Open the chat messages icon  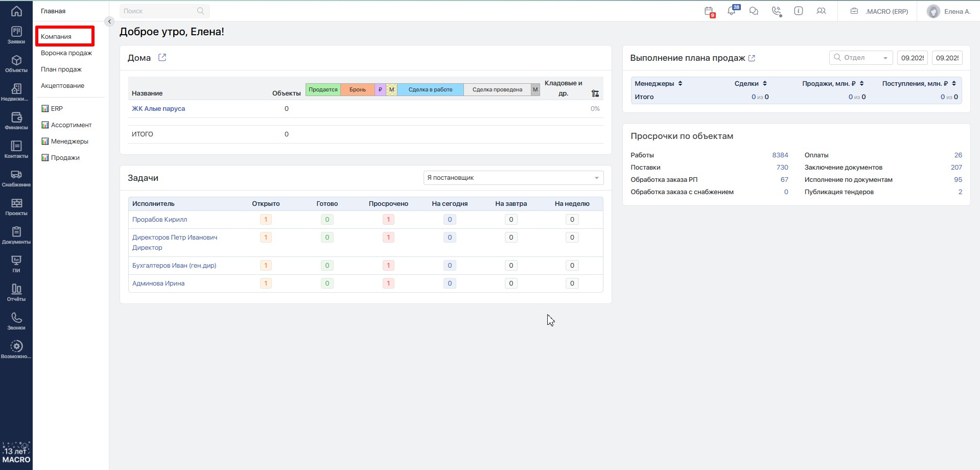point(754,11)
